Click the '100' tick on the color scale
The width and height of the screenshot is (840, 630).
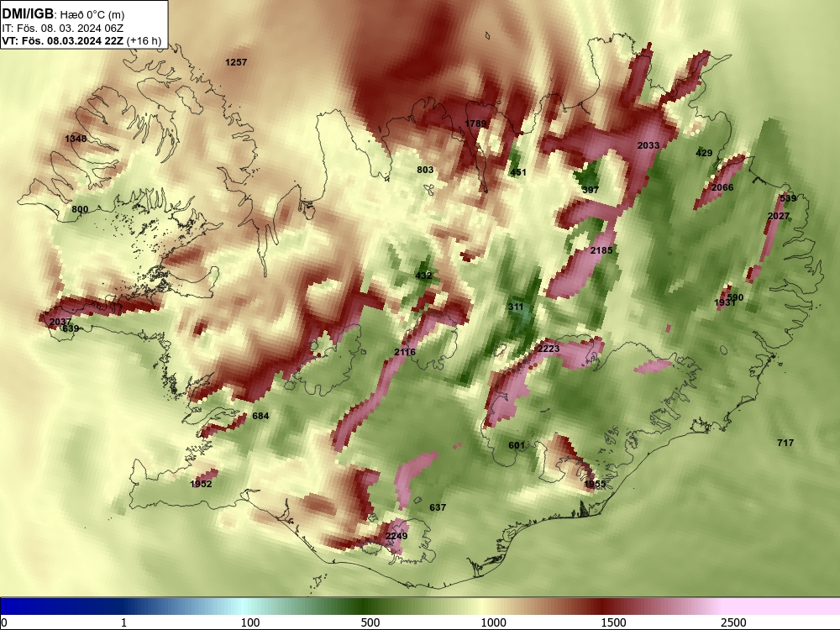250,622
